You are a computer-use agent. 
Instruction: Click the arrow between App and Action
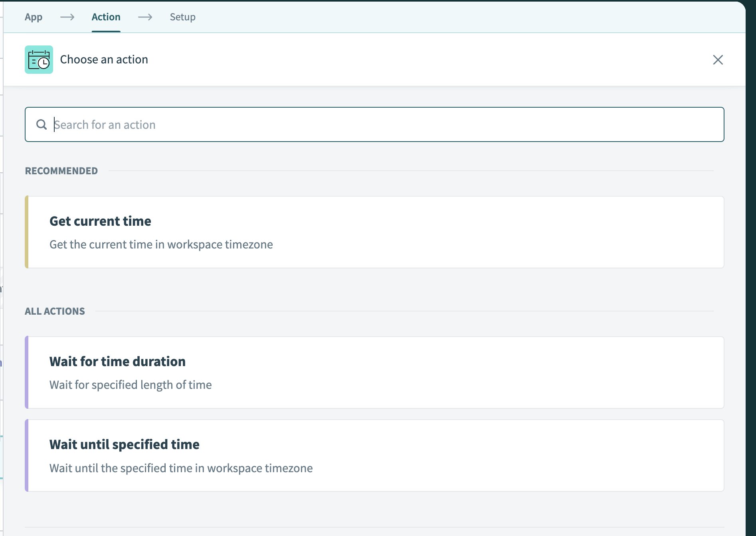pos(67,17)
